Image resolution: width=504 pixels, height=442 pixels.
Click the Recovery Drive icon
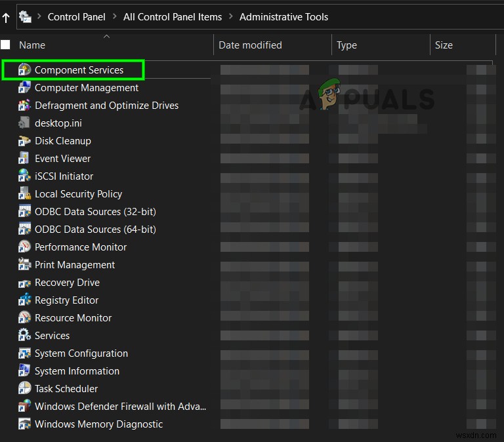pos(24,283)
